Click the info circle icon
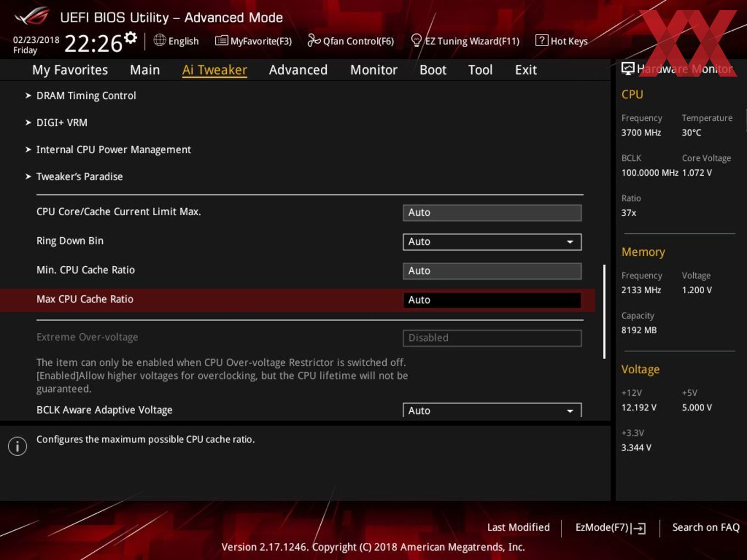747x560 pixels. click(18, 446)
